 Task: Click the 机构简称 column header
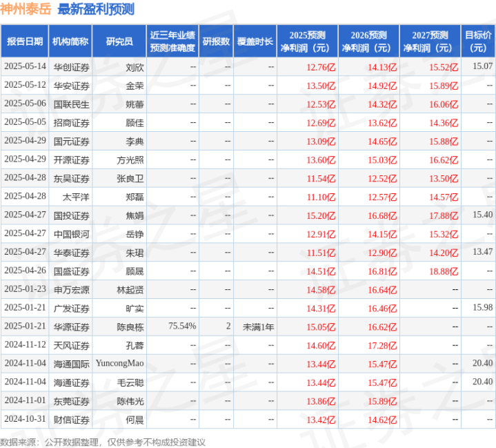[x=70, y=41]
